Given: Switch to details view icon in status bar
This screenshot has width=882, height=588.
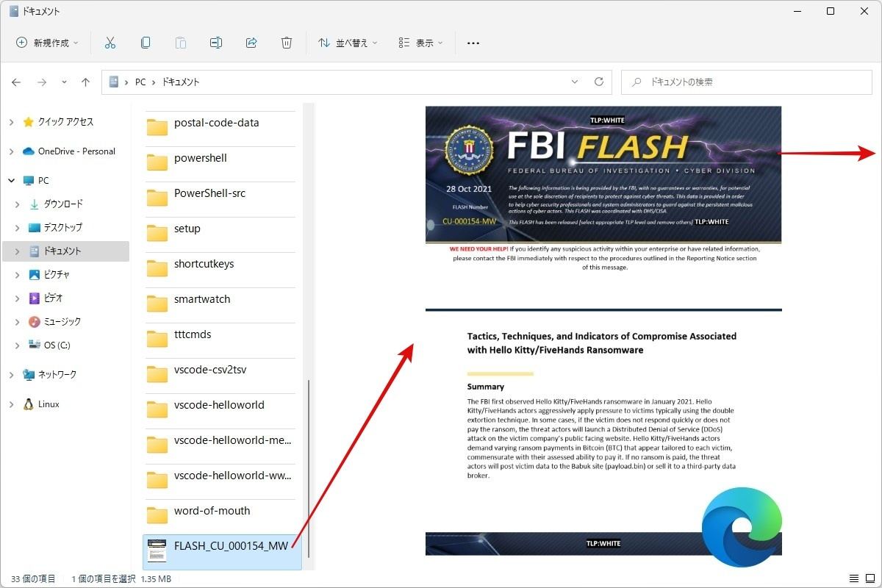Looking at the screenshot, I should pos(853,578).
